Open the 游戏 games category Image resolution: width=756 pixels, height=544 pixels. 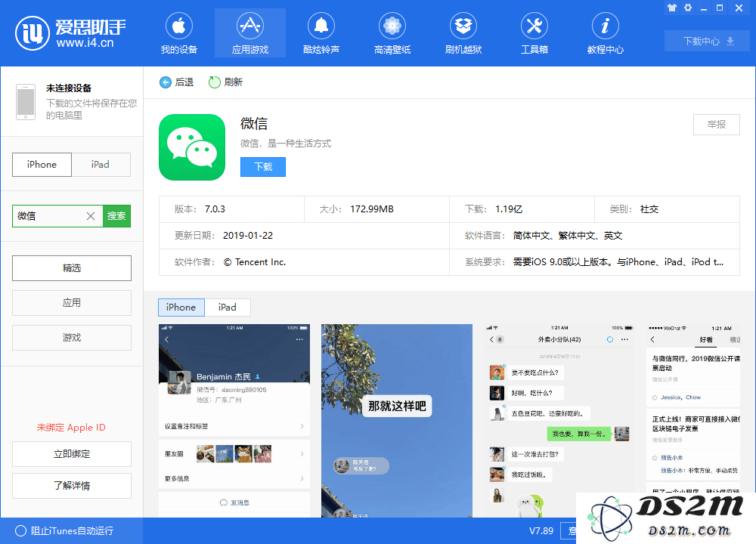coord(72,337)
